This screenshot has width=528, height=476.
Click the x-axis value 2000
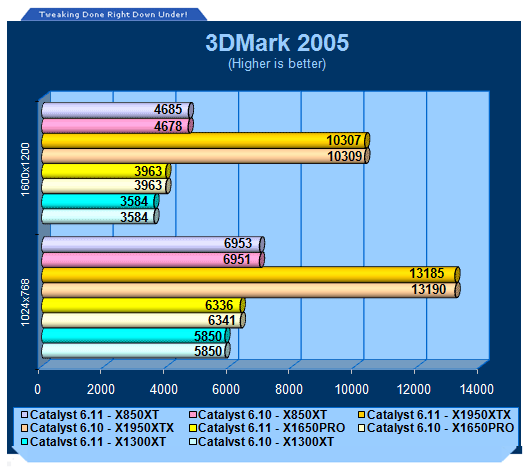coord(101,389)
